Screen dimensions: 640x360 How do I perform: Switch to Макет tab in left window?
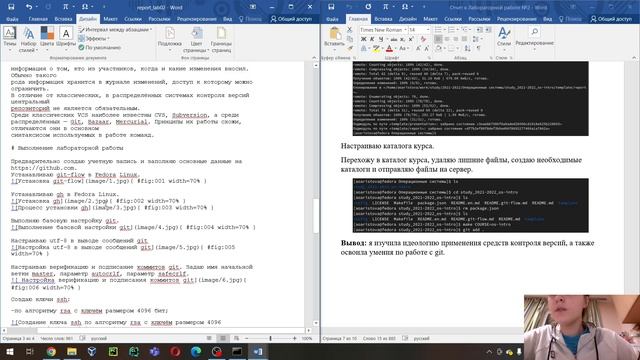pos(110,19)
